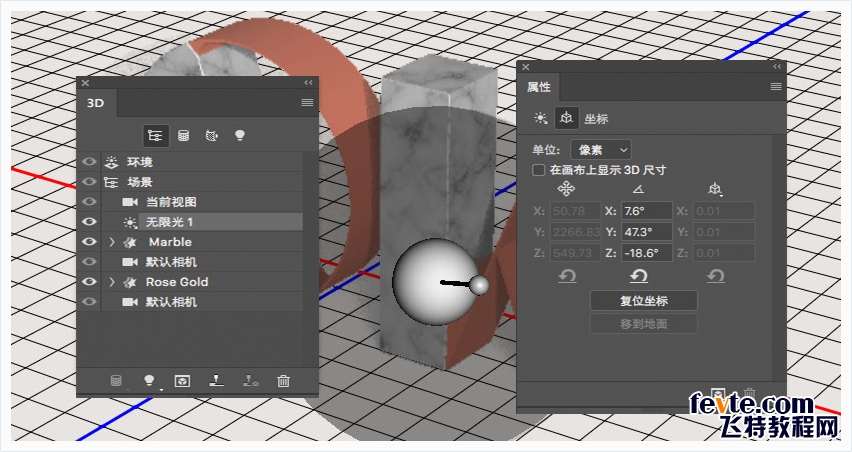Click cancel print icon in 3D panel
Viewport: 852px width, 452px height.
point(250,381)
